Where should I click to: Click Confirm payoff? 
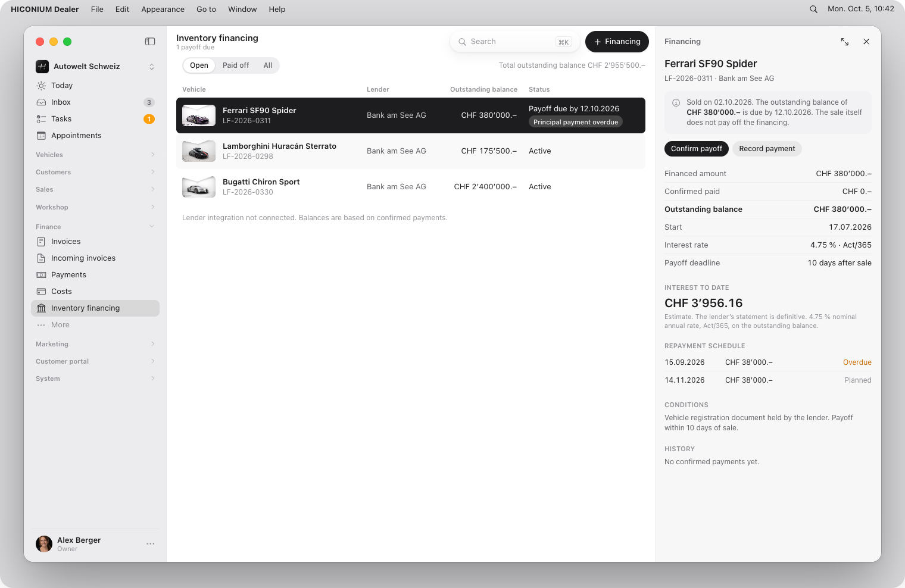pos(697,149)
